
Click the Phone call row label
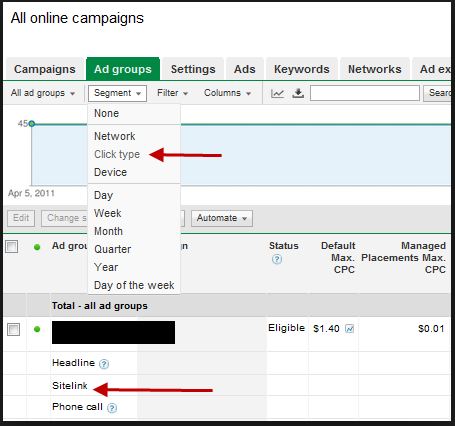77,407
